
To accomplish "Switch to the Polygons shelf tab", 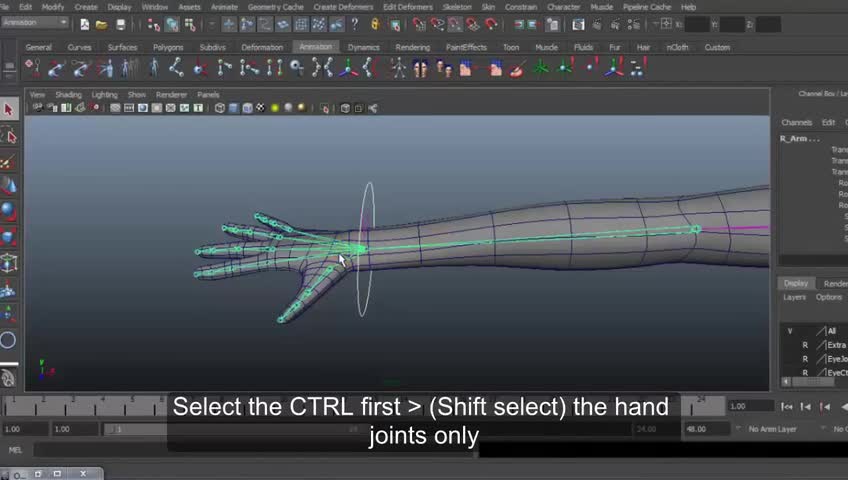I will (168, 48).
